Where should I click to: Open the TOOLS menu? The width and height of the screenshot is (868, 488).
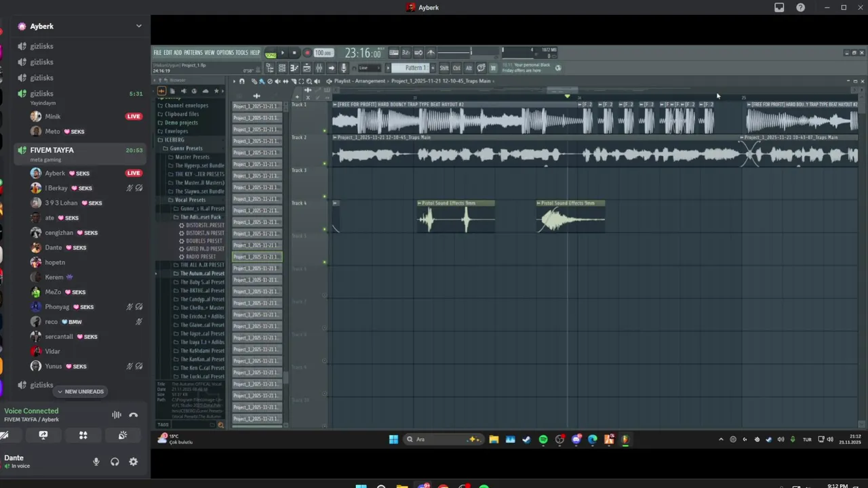[x=241, y=52]
